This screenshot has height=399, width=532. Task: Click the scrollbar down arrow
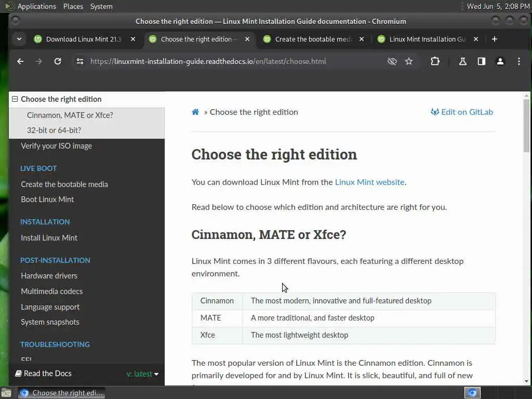click(526, 381)
